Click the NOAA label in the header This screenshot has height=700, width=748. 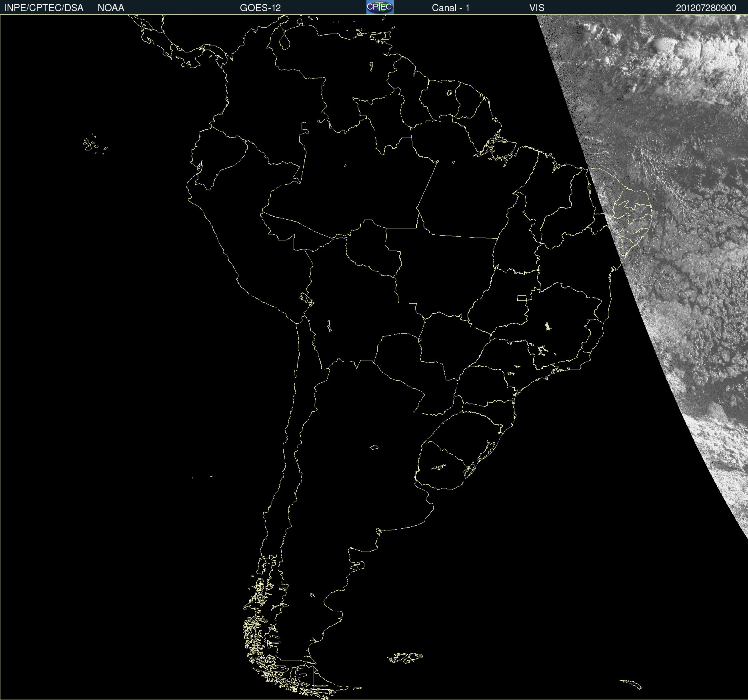[111, 8]
